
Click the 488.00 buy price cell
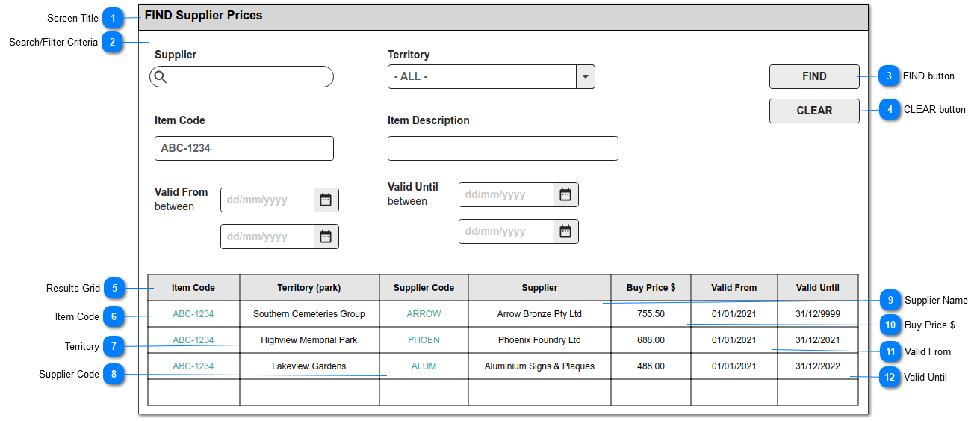(x=651, y=366)
